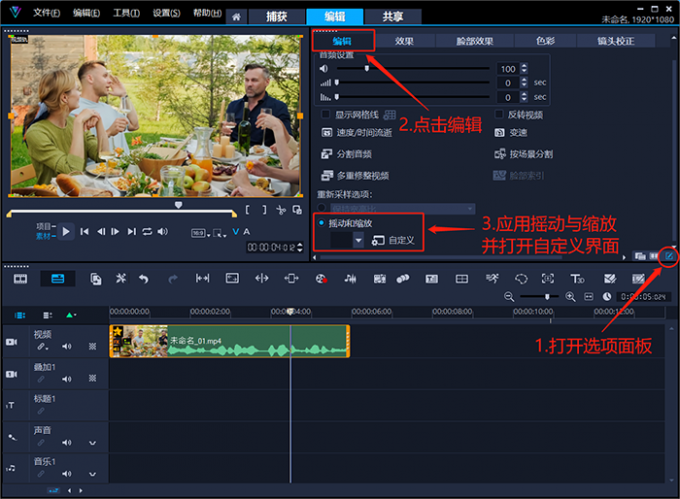
Task: Enlarge the preview window
Action: (x=297, y=210)
